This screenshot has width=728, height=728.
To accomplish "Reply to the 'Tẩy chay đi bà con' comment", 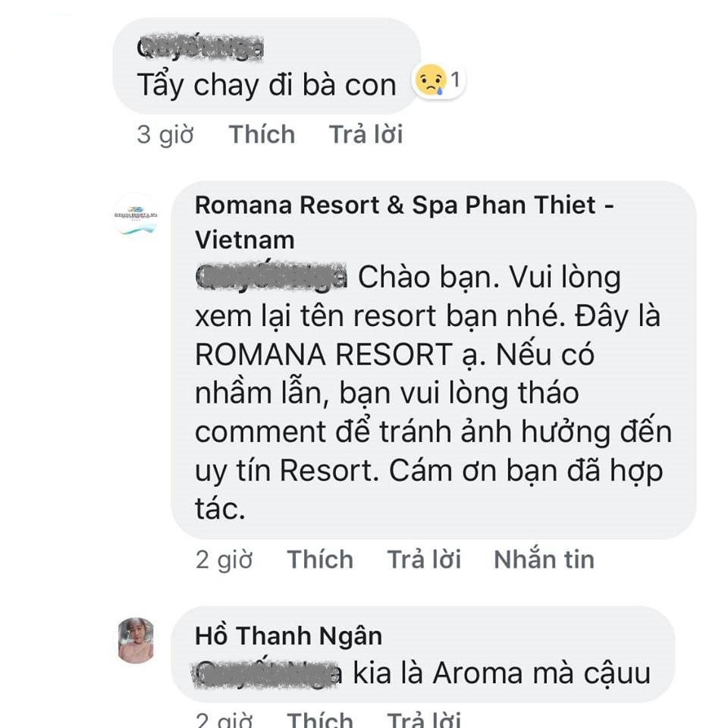I will coord(366,135).
